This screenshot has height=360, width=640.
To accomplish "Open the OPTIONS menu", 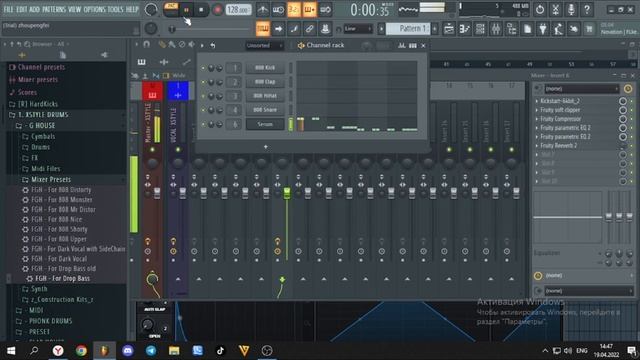I will pyautogui.click(x=94, y=9).
